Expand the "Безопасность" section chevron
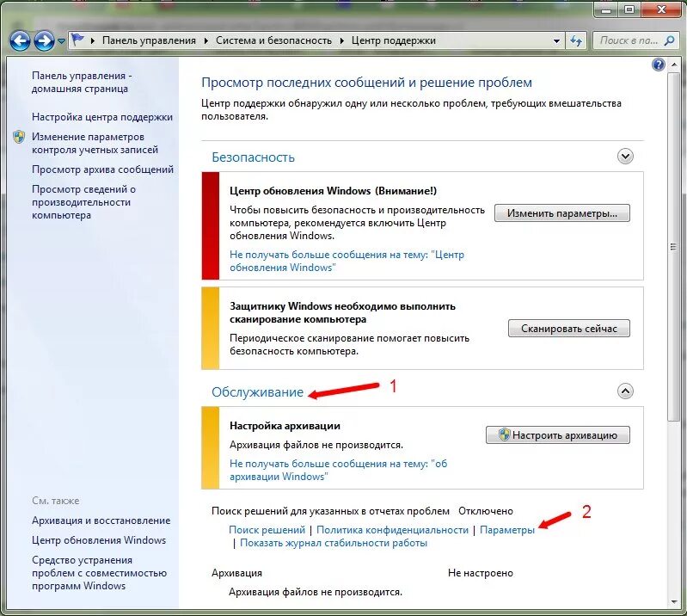Image resolution: width=687 pixels, height=616 pixels. click(x=625, y=156)
